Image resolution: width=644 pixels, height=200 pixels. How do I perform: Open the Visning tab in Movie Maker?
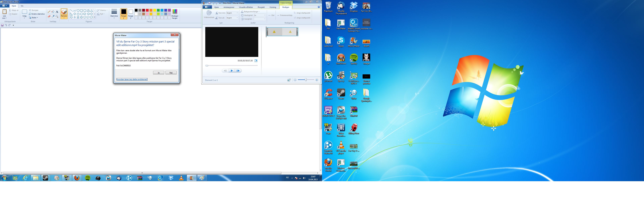pos(273,7)
